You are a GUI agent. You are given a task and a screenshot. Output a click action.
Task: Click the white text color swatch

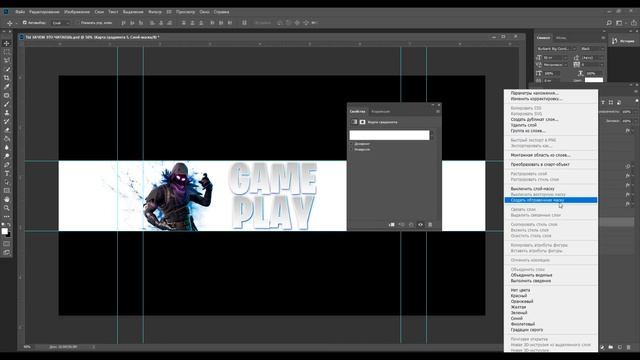tap(594, 80)
